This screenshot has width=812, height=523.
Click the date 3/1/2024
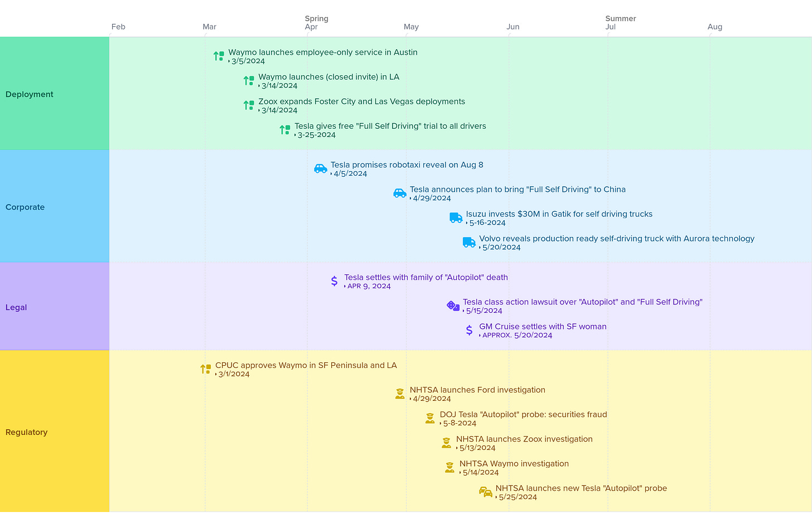click(x=234, y=374)
